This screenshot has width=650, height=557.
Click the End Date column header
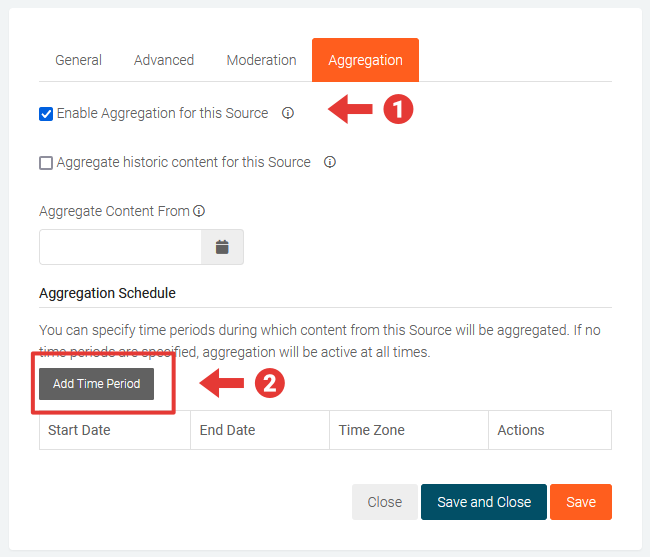pos(227,430)
